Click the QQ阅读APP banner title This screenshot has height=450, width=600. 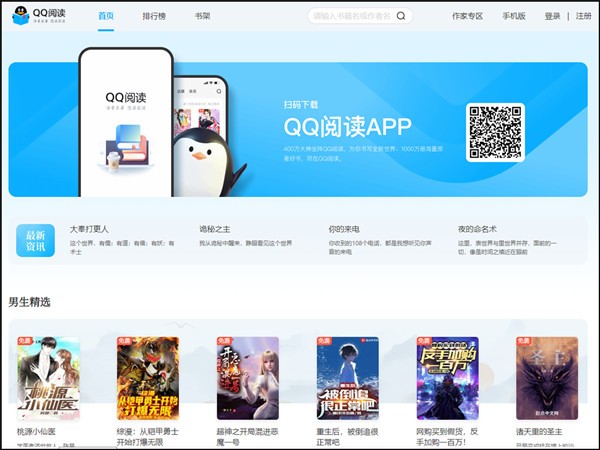point(347,126)
